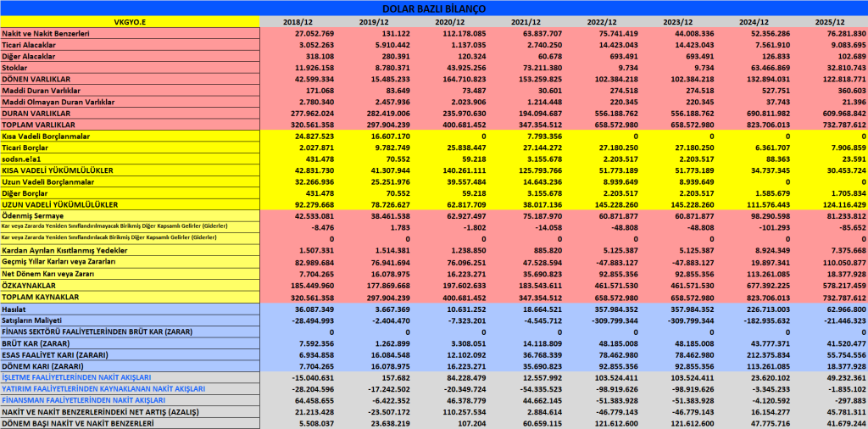Image resolution: width=868 pixels, height=429 pixels.
Task: Select Finansman nakit akışları 2018/12 value 64.458.655
Action: (314, 399)
